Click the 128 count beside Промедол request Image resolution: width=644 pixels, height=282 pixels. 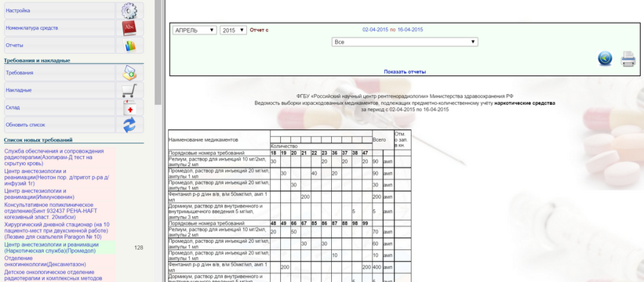click(x=138, y=248)
